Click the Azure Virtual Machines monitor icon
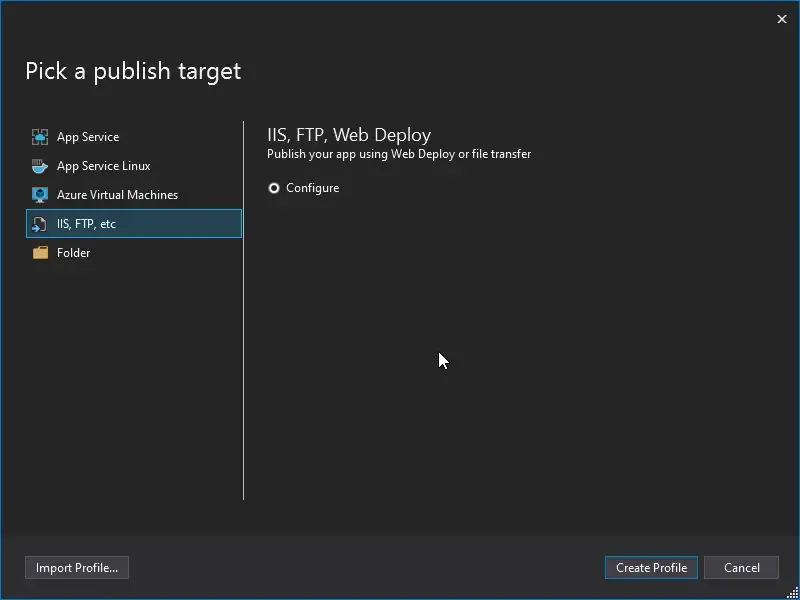The image size is (800, 600). point(40,194)
